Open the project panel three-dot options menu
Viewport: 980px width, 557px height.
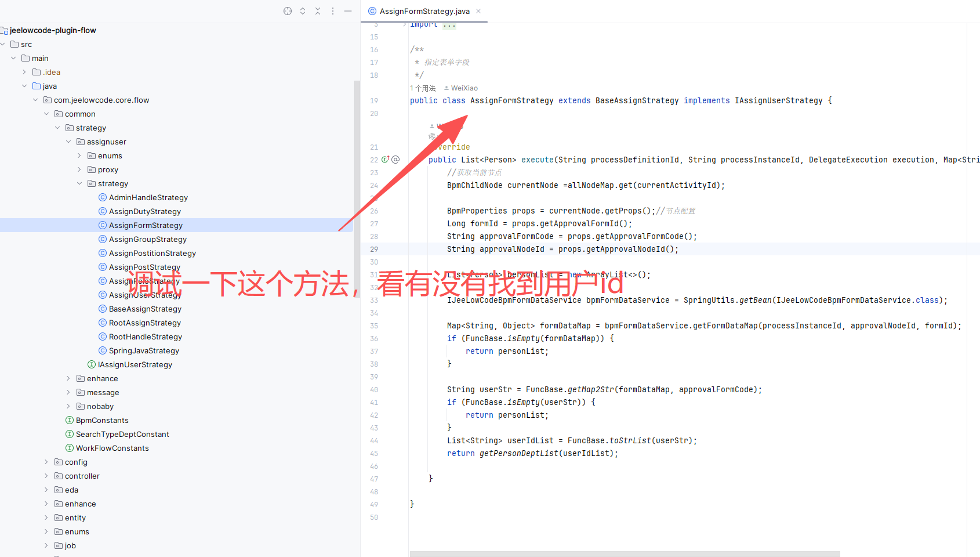click(x=333, y=11)
